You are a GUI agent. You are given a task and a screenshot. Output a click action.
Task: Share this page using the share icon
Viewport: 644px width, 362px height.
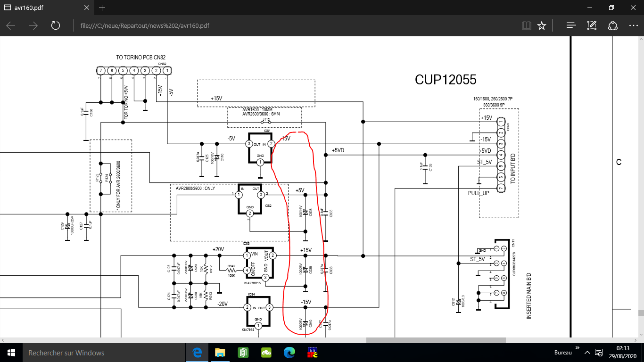(x=612, y=25)
